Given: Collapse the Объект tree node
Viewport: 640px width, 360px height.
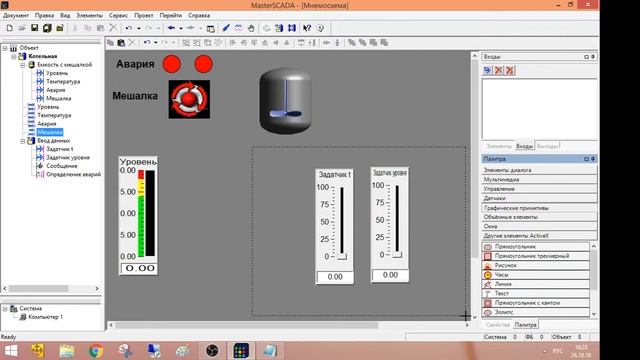Looking at the screenshot, I should point(5,48).
